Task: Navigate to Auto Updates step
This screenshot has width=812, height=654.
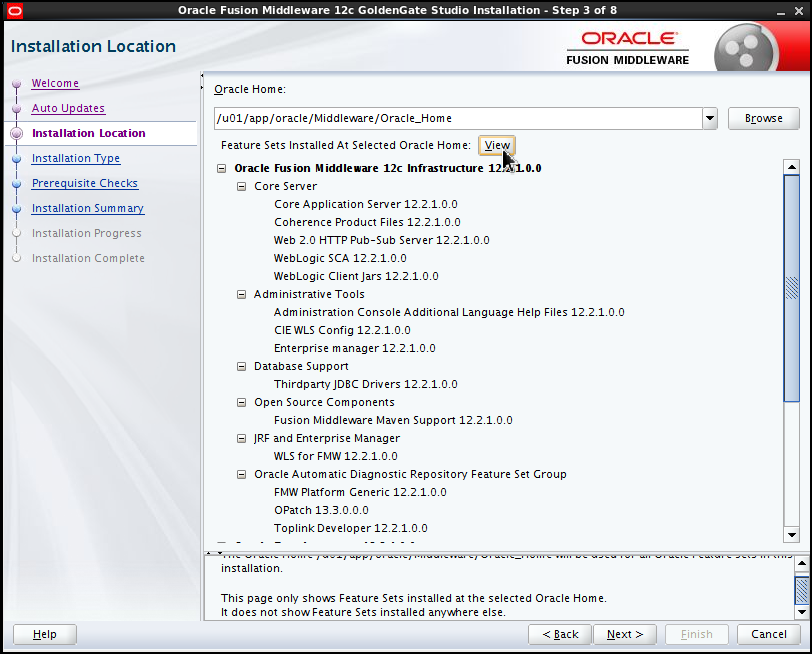Action: (x=68, y=108)
